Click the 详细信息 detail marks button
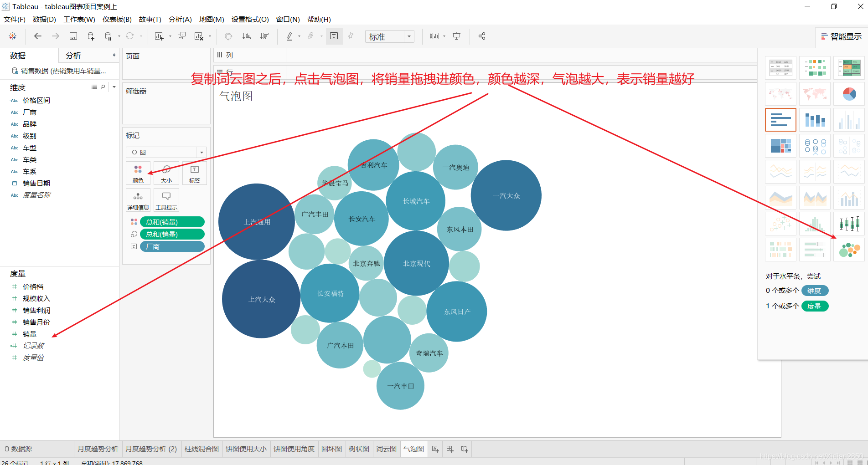 pyautogui.click(x=138, y=200)
